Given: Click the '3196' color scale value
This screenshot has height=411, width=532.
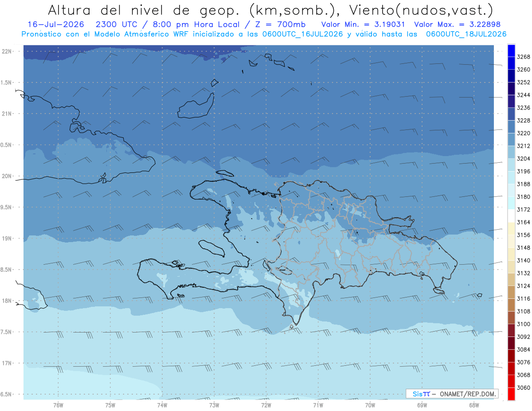Looking at the screenshot, I should point(524,171).
